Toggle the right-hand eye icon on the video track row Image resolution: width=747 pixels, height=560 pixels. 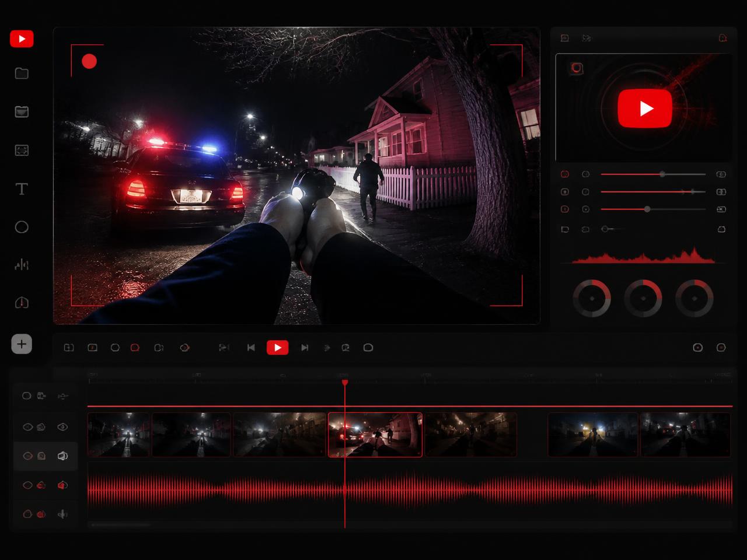coord(62,427)
